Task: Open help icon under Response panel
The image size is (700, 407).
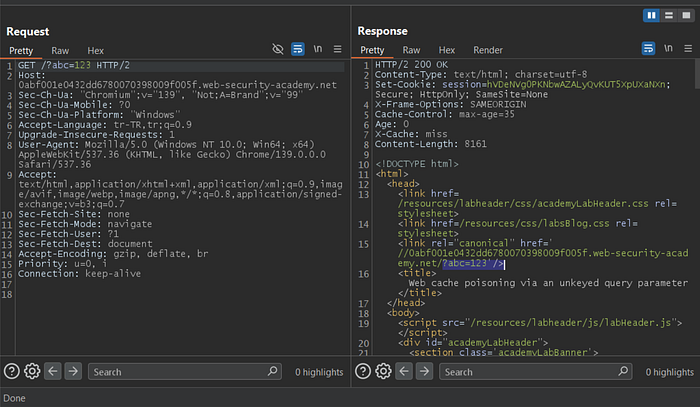Action: [x=362, y=371]
